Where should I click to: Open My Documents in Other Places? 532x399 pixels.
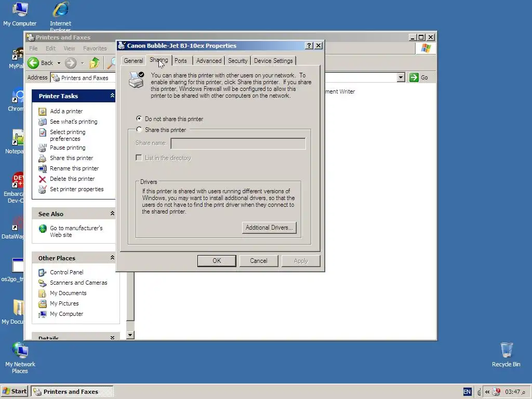coord(68,293)
